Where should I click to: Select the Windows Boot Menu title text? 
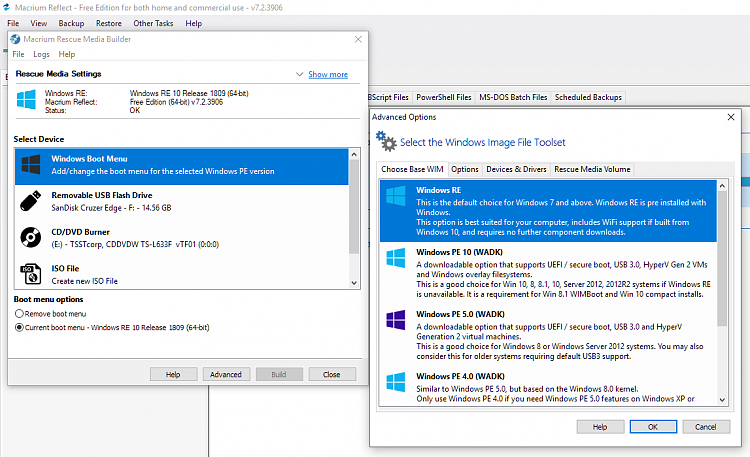89,159
